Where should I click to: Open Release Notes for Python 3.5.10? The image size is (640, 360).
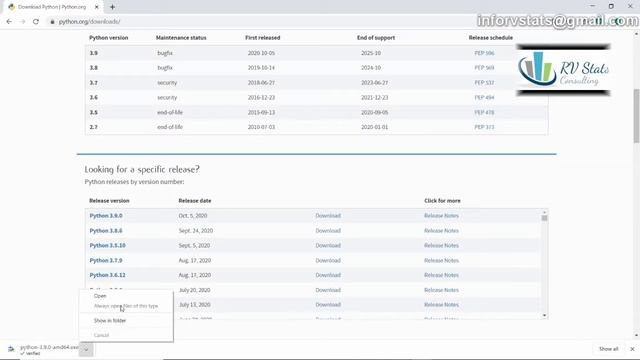coord(441,245)
